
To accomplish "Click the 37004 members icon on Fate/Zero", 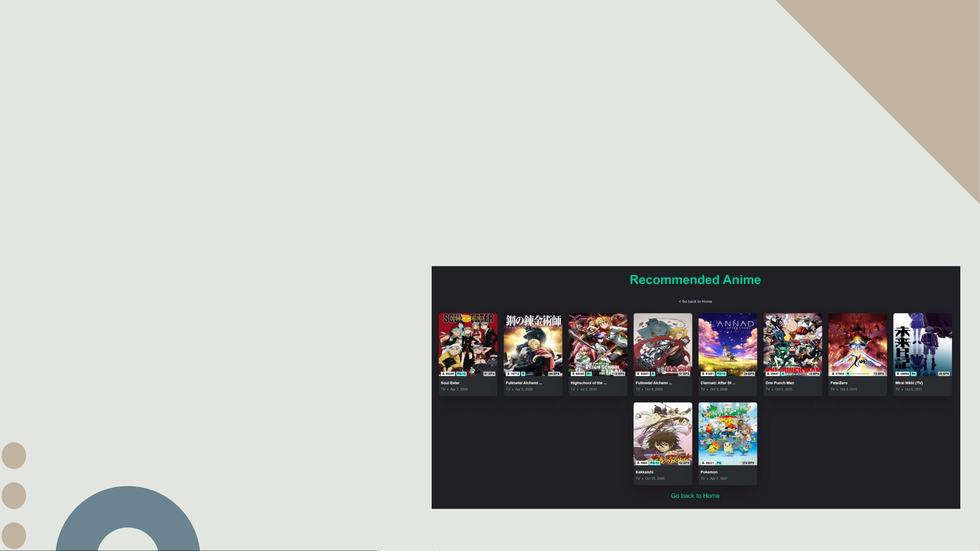I will pos(833,374).
